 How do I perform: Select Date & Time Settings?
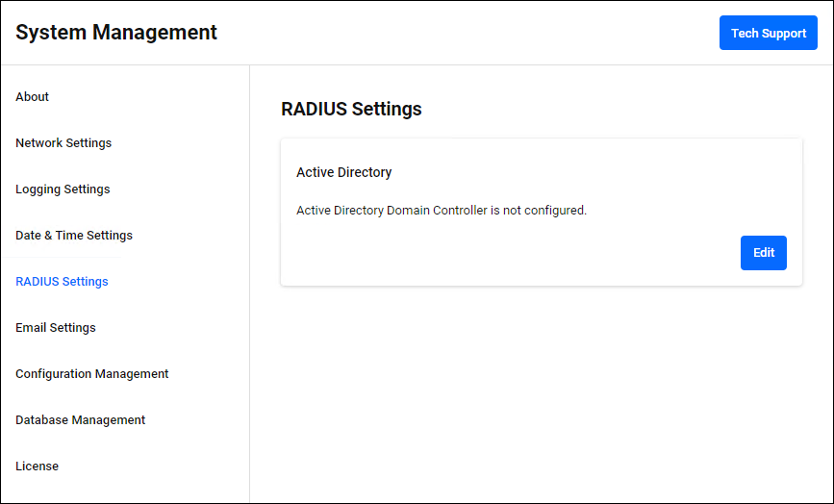tap(74, 236)
